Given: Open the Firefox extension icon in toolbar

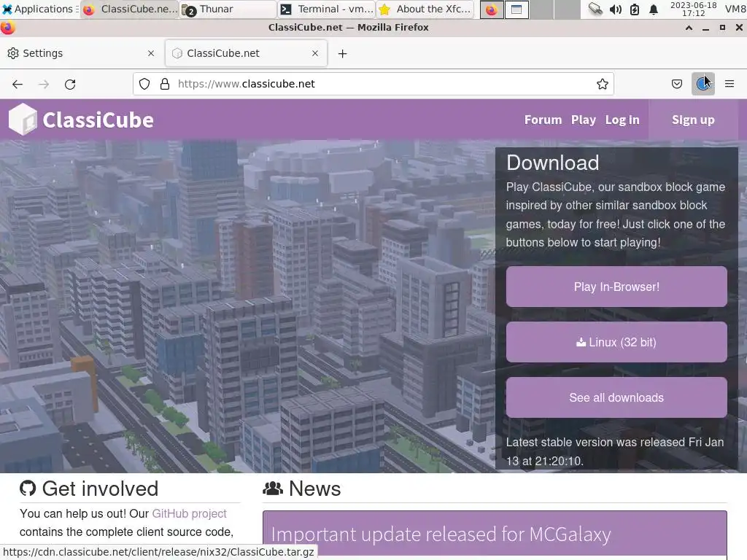Looking at the screenshot, I should [x=703, y=85].
